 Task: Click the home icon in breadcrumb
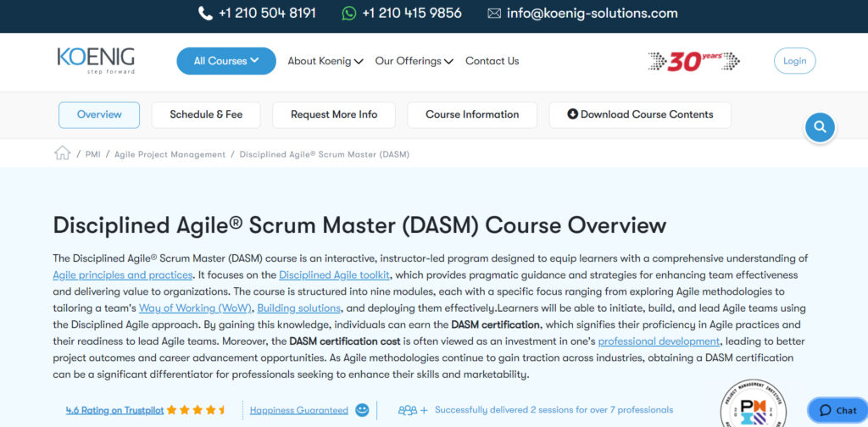(62, 153)
